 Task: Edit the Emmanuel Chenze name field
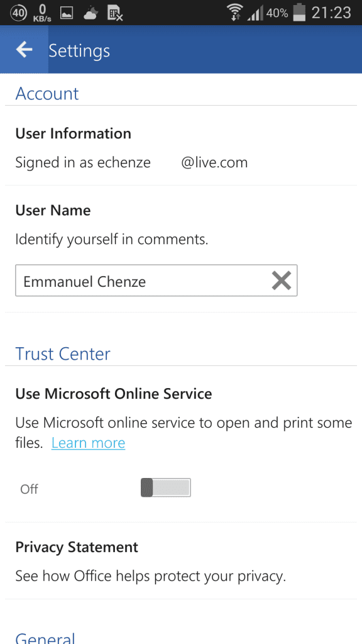[x=156, y=280]
